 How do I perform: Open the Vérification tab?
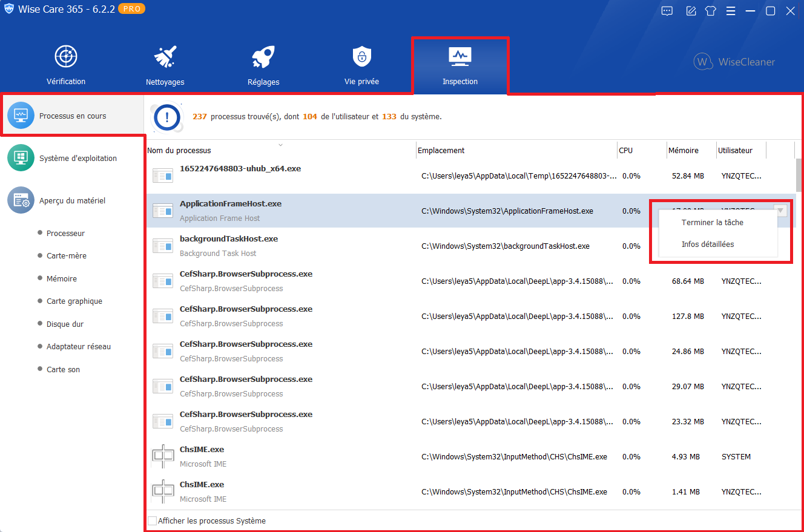(66, 65)
